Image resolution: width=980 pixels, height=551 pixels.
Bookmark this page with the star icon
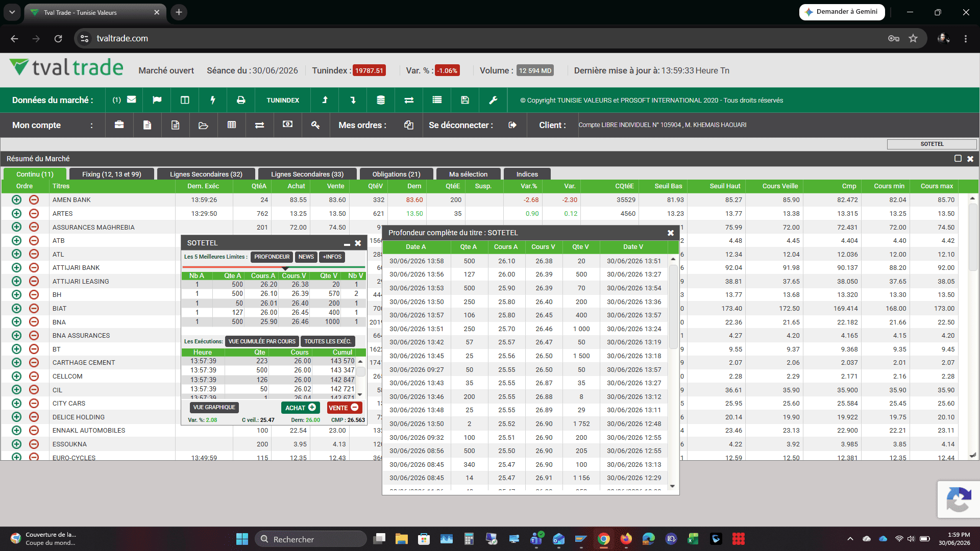913,38
